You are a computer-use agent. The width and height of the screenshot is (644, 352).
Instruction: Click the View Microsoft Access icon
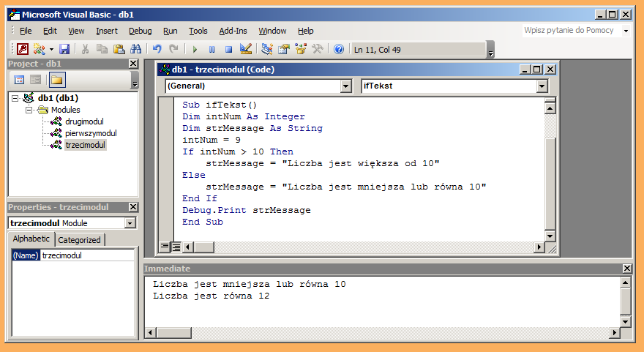tap(23, 49)
